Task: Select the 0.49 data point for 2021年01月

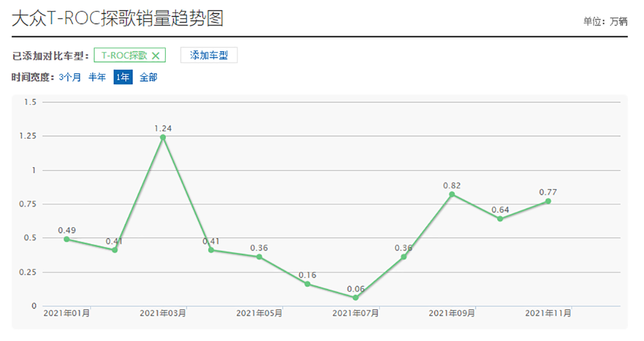Action: tap(67, 239)
